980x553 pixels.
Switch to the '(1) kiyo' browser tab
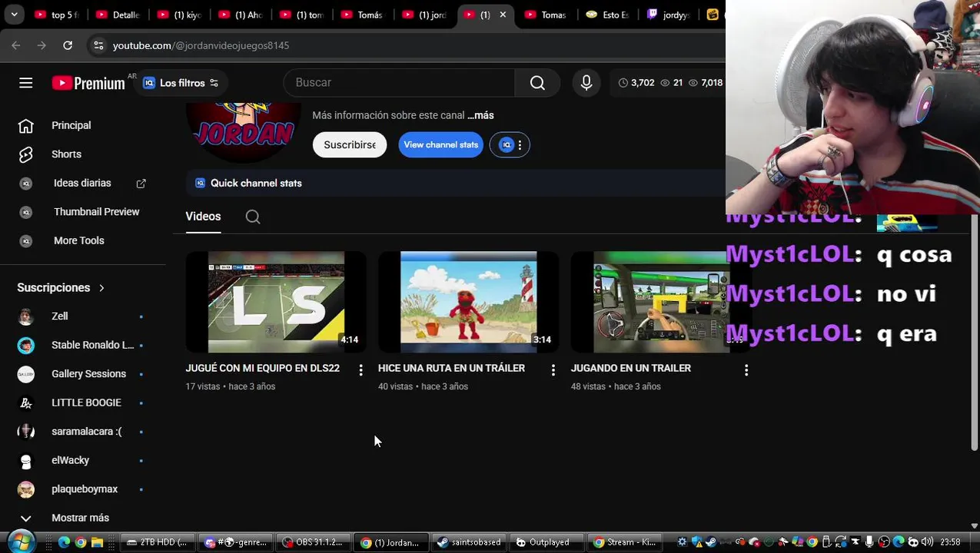click(180, 15)
